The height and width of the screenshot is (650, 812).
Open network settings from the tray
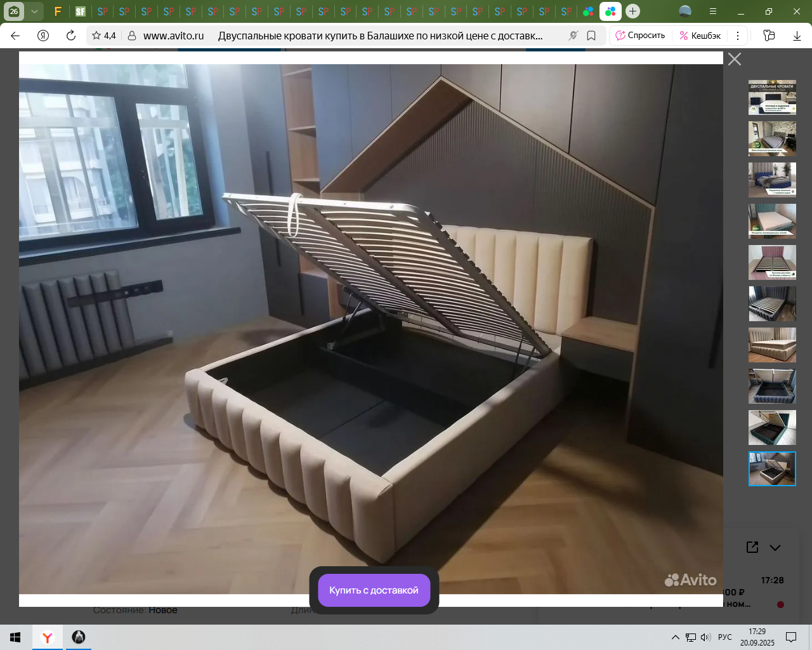[691, 637]
